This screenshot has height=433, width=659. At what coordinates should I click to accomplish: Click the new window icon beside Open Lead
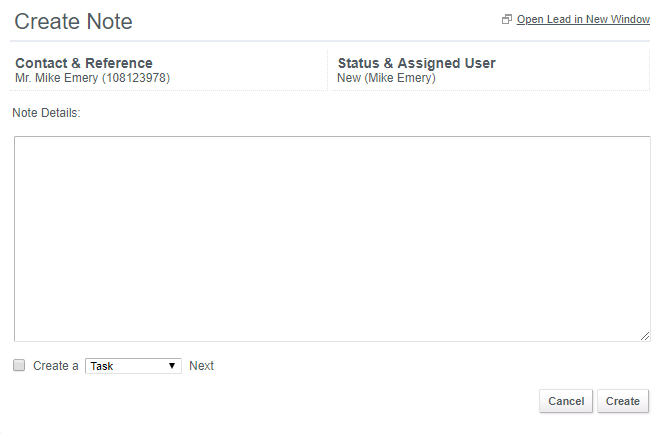tap(506, 19)
